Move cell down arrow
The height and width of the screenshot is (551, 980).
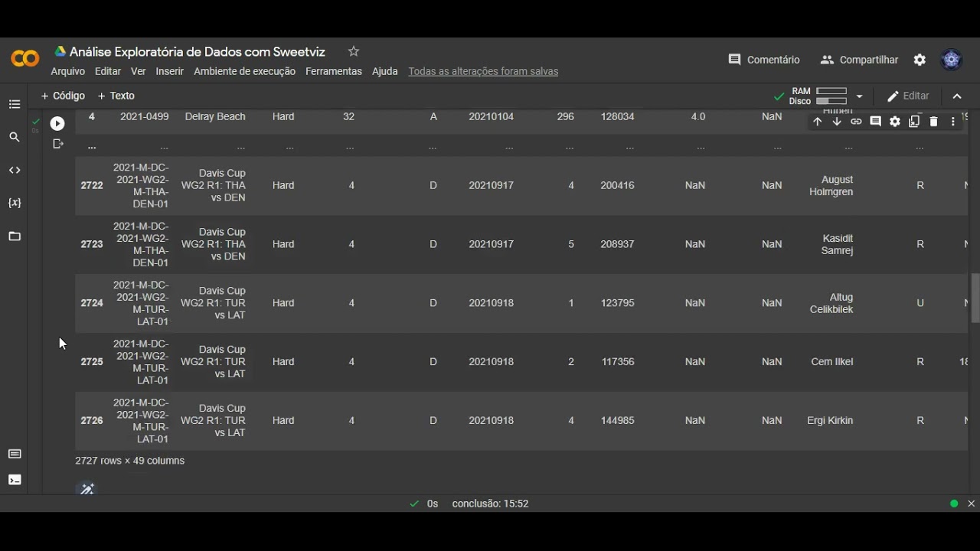click(x=836, y=122)
